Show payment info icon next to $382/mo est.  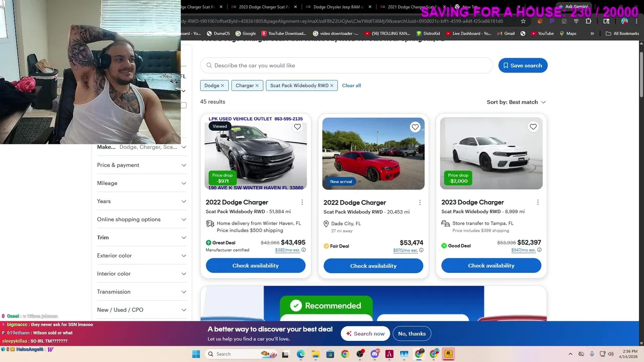click(x=303, y=250)
